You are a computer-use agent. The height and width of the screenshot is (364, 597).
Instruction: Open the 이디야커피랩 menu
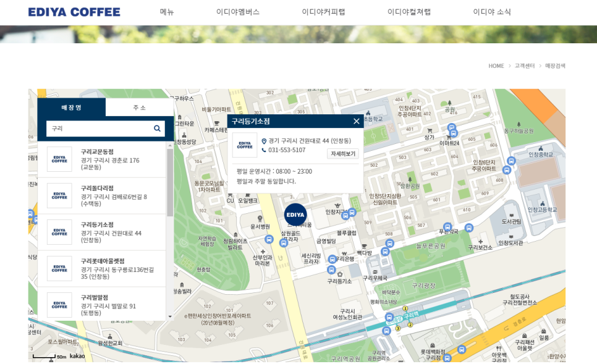pos(323,12)
